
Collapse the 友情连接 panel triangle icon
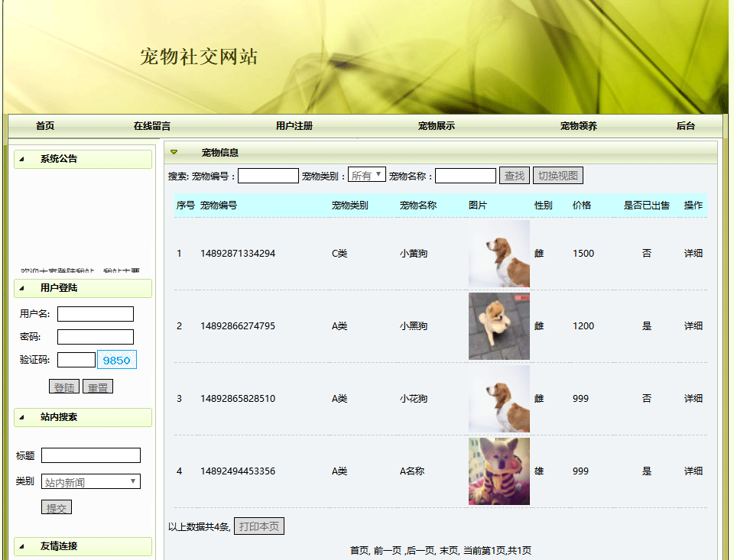21,546
